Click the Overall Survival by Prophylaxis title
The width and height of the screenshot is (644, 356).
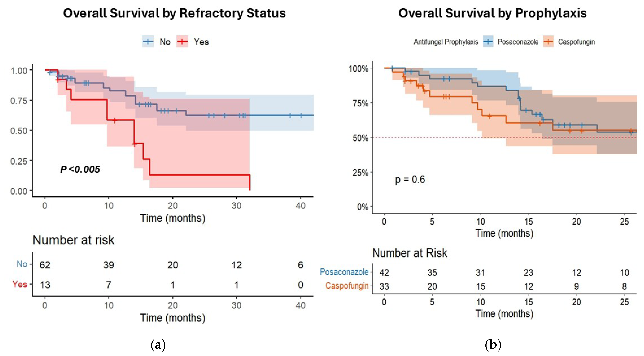coord(492,13)
